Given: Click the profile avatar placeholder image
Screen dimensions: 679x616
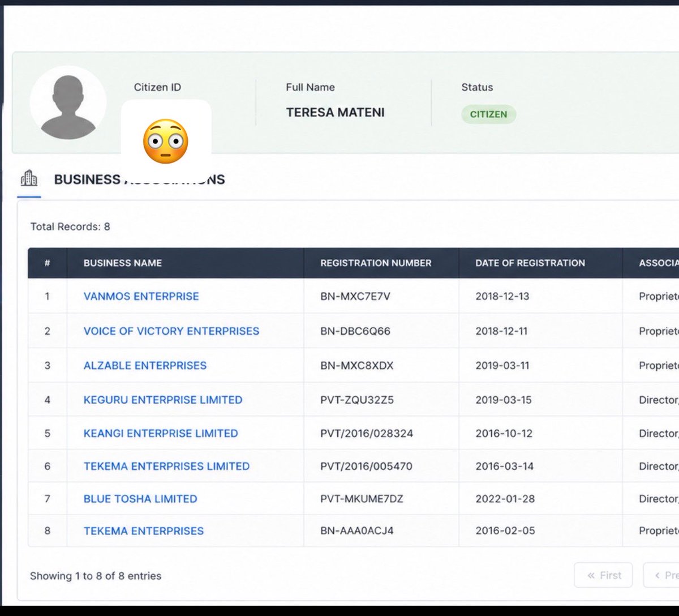Looking at the screenshot, I should [x=68, y=104].
